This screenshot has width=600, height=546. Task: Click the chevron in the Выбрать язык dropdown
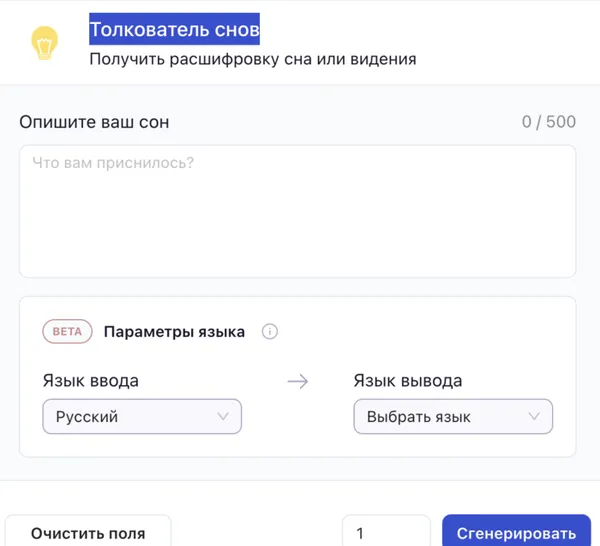[534, 416]
